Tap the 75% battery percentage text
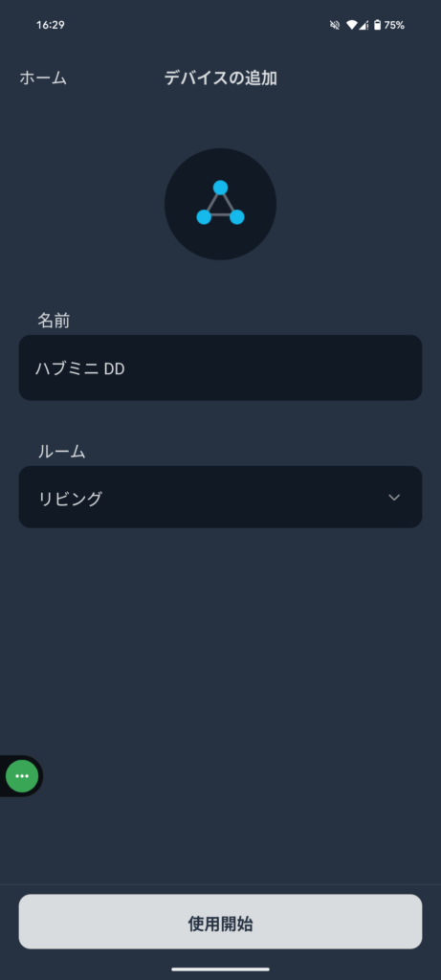This screenshot has height=980, width=441. [x=394, y=25]
